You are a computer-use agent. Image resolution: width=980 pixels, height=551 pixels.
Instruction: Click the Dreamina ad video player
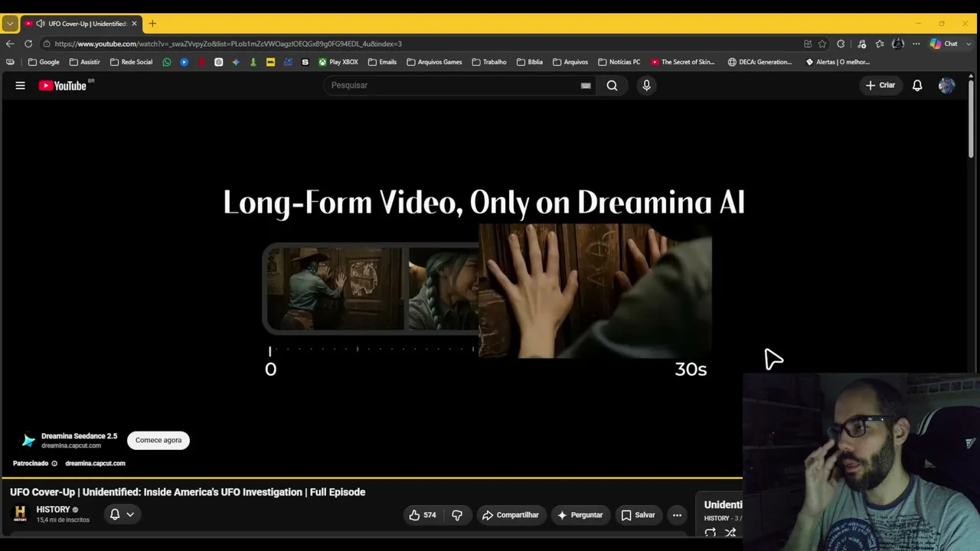pos(484,287)
